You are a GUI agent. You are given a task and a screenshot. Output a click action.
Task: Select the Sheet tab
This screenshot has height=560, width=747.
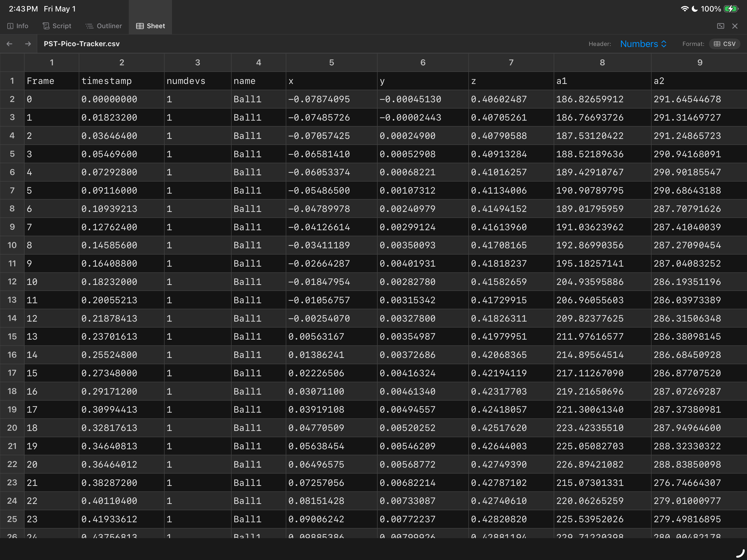tap(151, 26)
